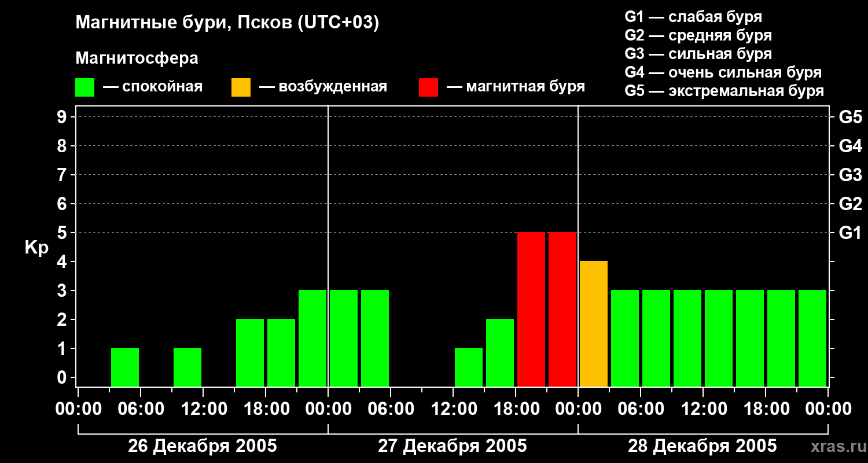
Task: Click the 'G2 — средняя буря' description
Action: [698, 35]
